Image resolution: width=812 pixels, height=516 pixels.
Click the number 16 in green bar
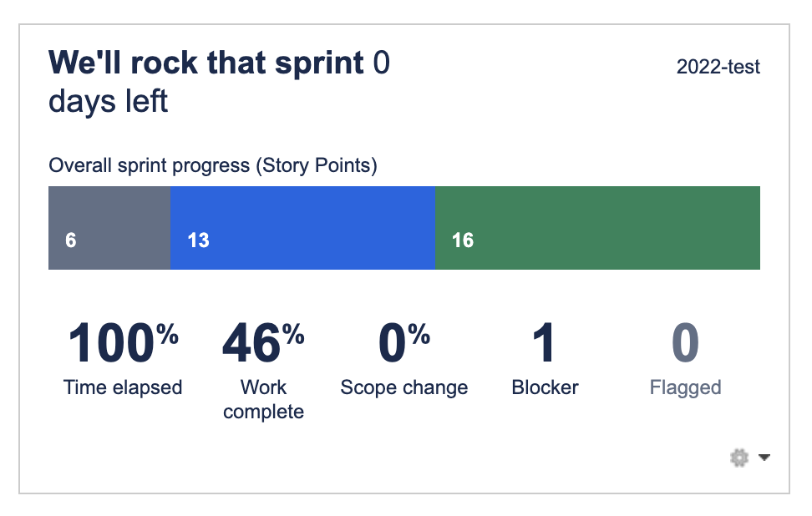pyautogui.click(x=463, y=240)
